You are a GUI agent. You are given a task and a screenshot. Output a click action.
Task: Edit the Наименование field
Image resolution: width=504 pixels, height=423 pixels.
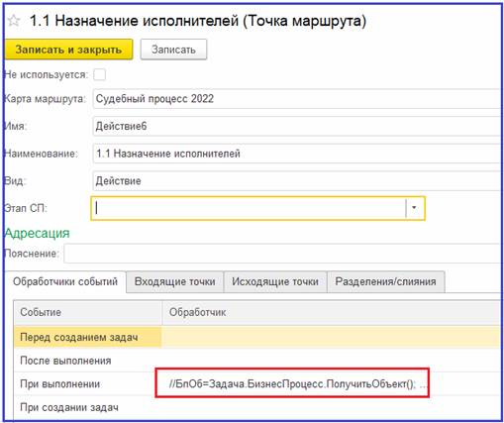(x=297, y=154)
